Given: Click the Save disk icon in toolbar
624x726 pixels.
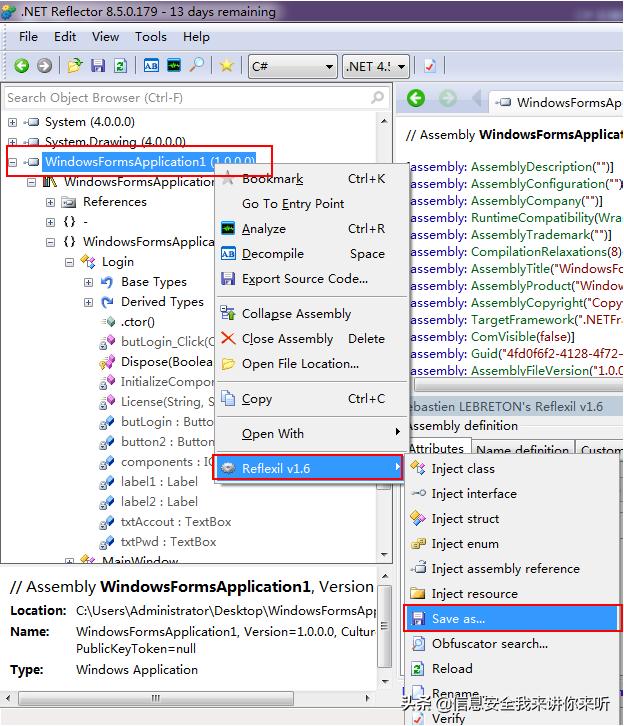Looking at the screenshot, I should (x=98, y=66).
